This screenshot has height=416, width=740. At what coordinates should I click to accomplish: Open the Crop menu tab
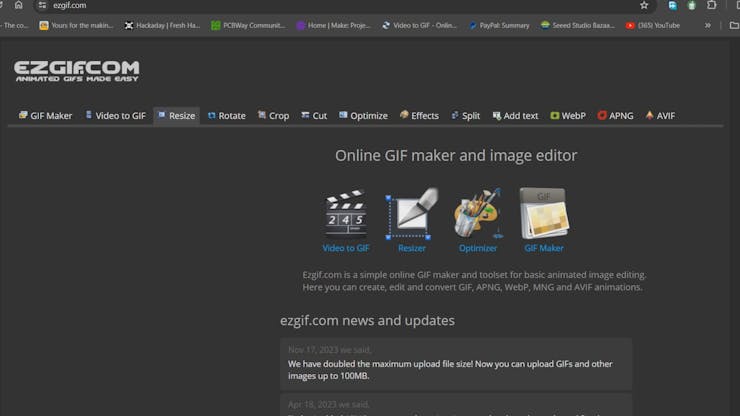pyautogui.click(x=273, y=116)
